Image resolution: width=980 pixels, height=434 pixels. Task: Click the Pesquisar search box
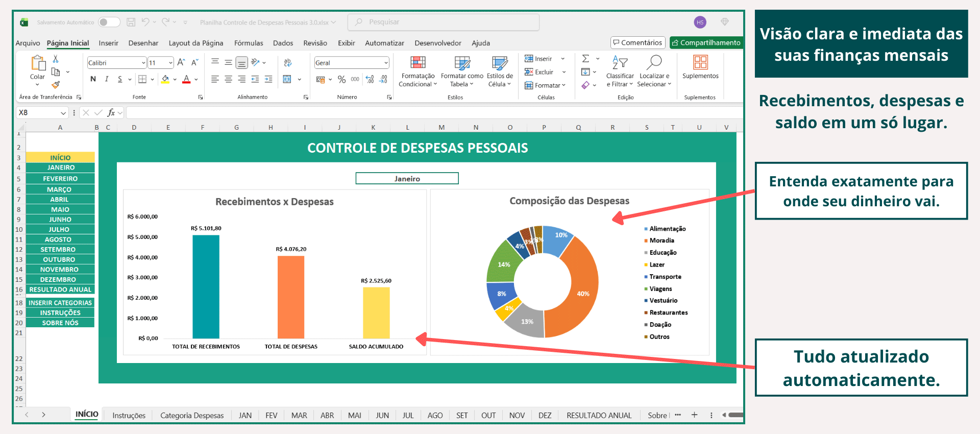(x=443, y=22)
